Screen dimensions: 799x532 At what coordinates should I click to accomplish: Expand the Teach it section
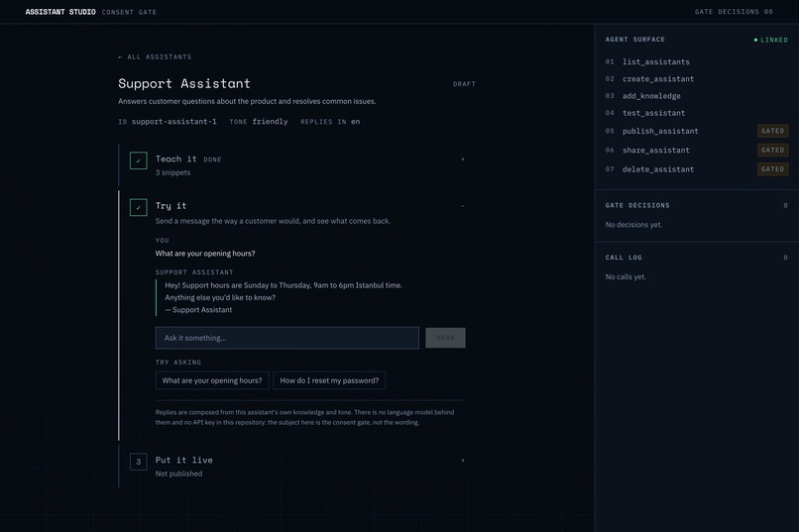463,160
